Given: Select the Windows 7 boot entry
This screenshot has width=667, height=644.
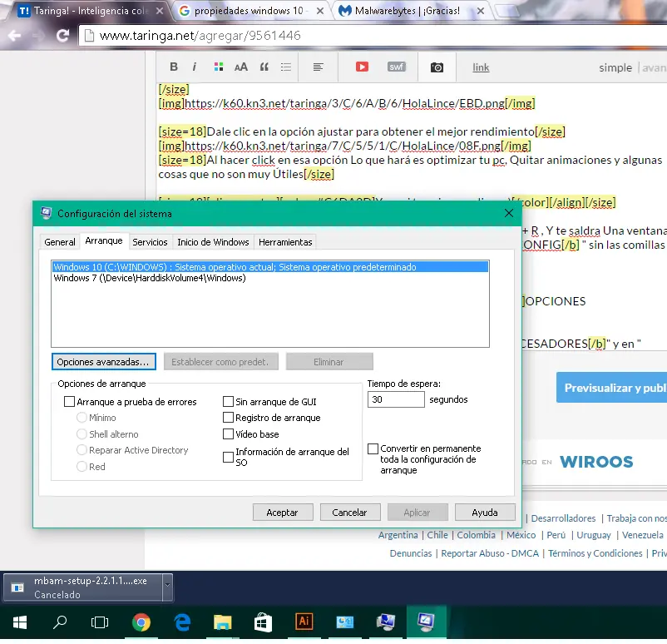Looking at the screenshot, I should pos(150,278).
